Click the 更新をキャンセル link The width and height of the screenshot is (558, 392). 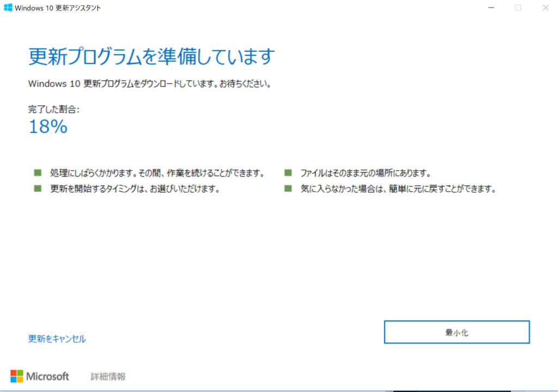coord(57,339)
